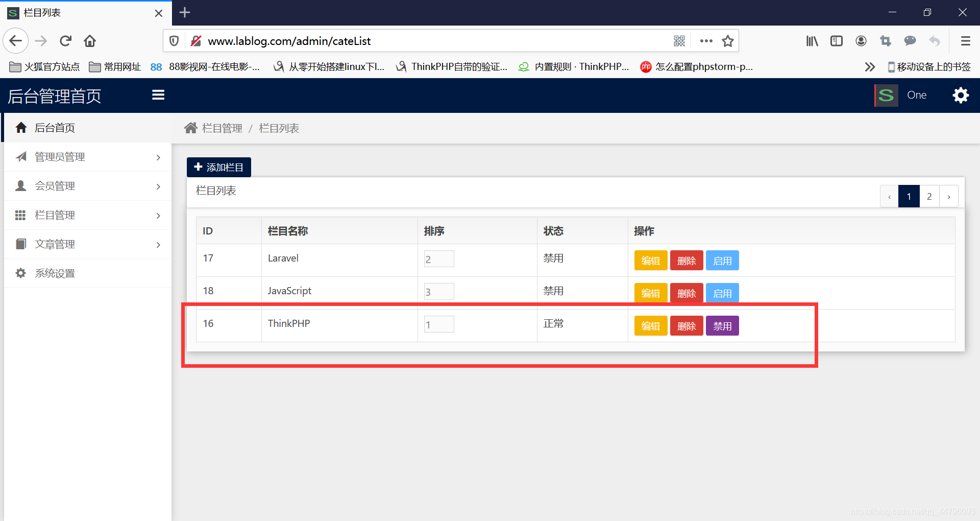The width and height of the screenshot is (980, 521).
Task: Click the sort field of ThinkPHP row
Action: [x=439, y=324]
